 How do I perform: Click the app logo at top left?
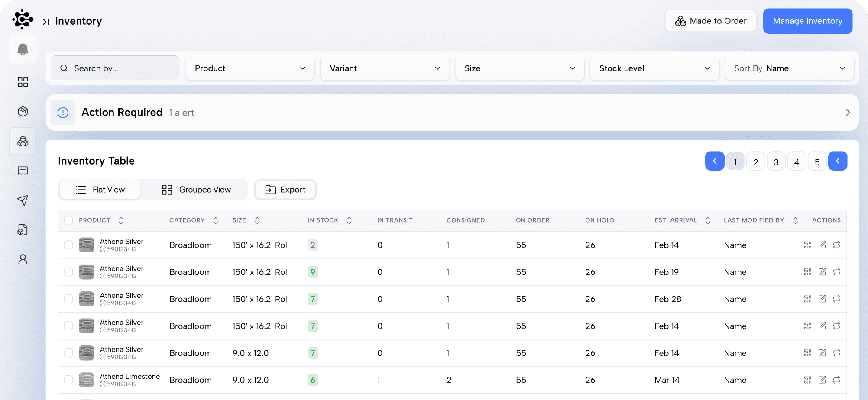click(x=23, y=19)
